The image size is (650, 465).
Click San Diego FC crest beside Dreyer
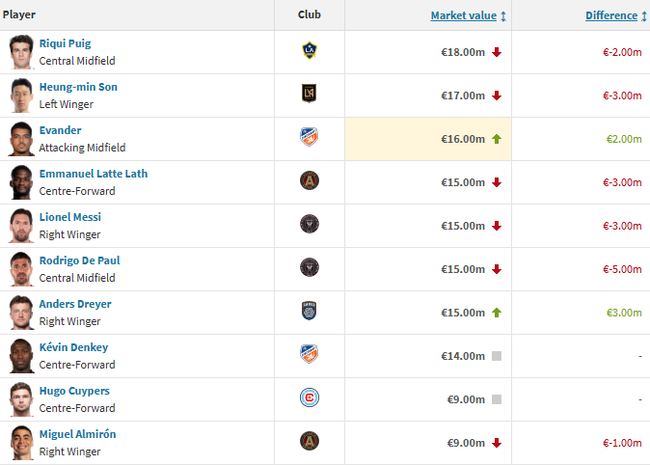click(x=309, y=311)
